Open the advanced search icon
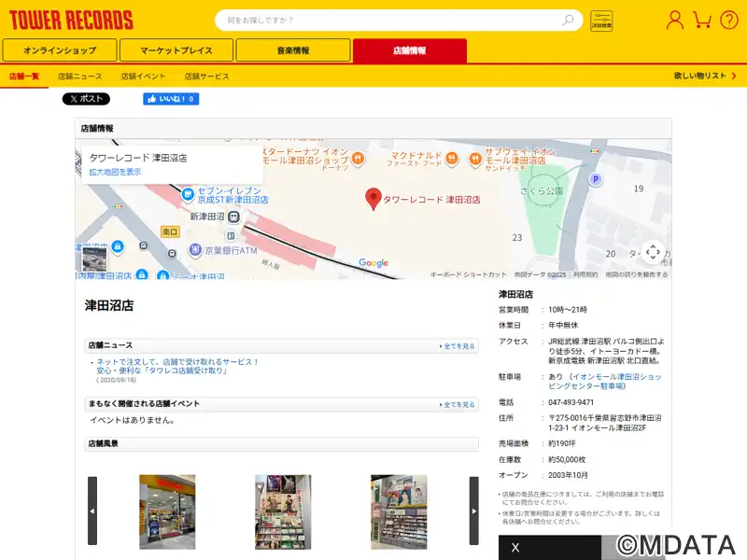 601,21
